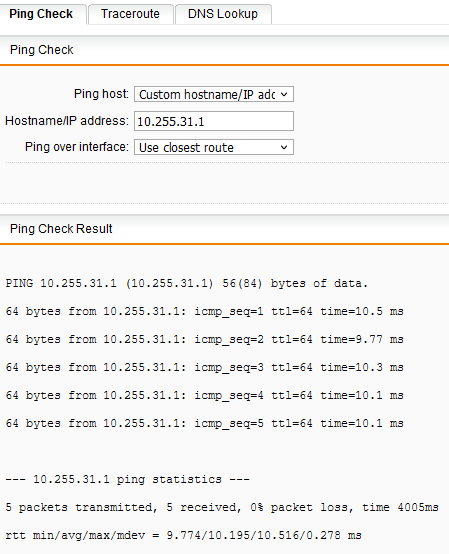Open the DNS Lookup tab
Screen dimensions: 449x554
(223, 14)
